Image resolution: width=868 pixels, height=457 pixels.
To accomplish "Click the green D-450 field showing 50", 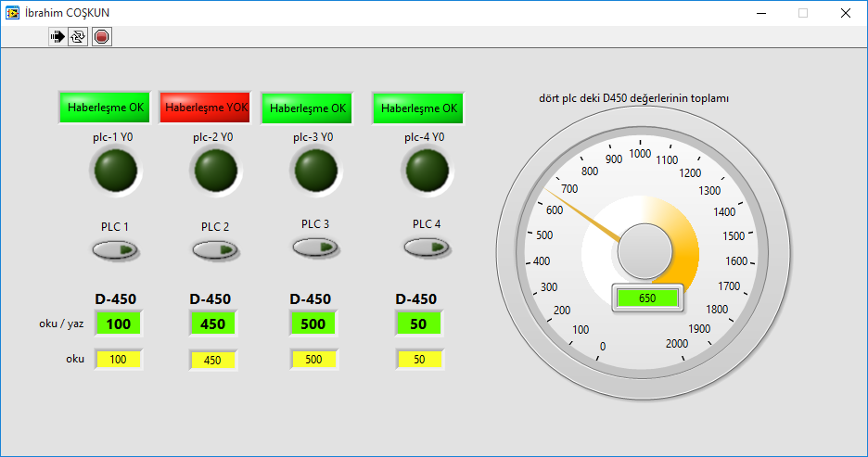I will (x=419, y=324).
